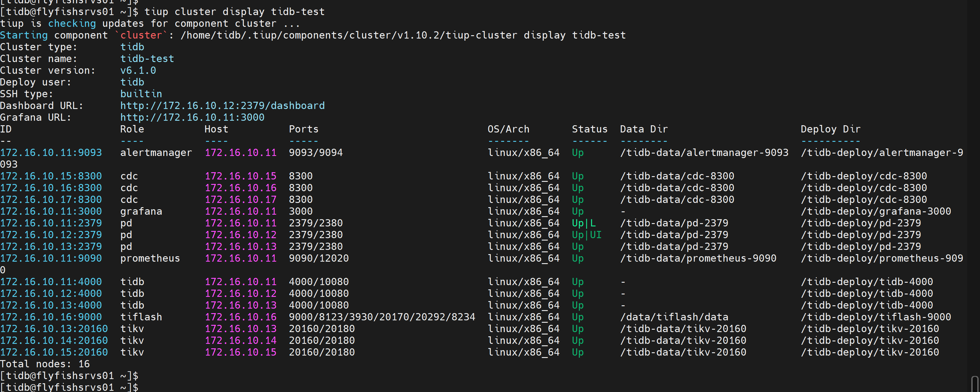Click cluster version value v6.1.0
The height and width of the screenshot is (392, 980).
pos(138,70)
